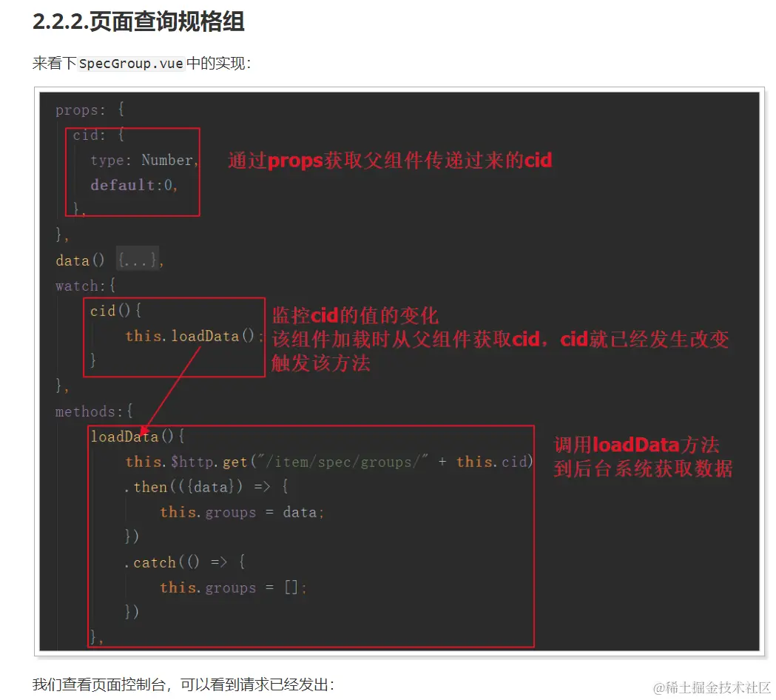Viewport: 776px width, 700px height.
Task: Click the "data()" code text
Action: pos(80,260)
